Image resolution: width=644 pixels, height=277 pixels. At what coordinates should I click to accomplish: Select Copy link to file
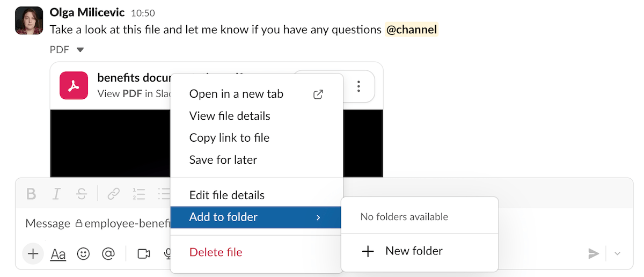coord(229,138)
